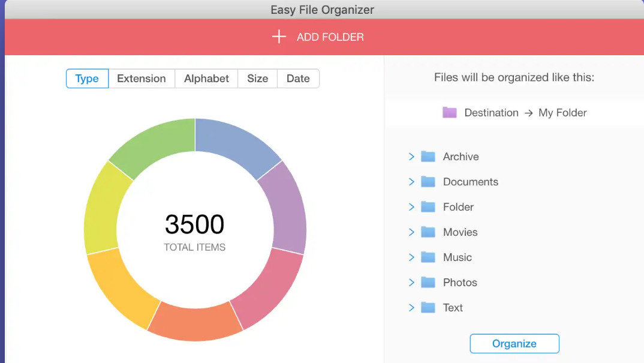644x363 pixels.
Task: Click the Photos folder icon
Action: click(x=428, y=283)
